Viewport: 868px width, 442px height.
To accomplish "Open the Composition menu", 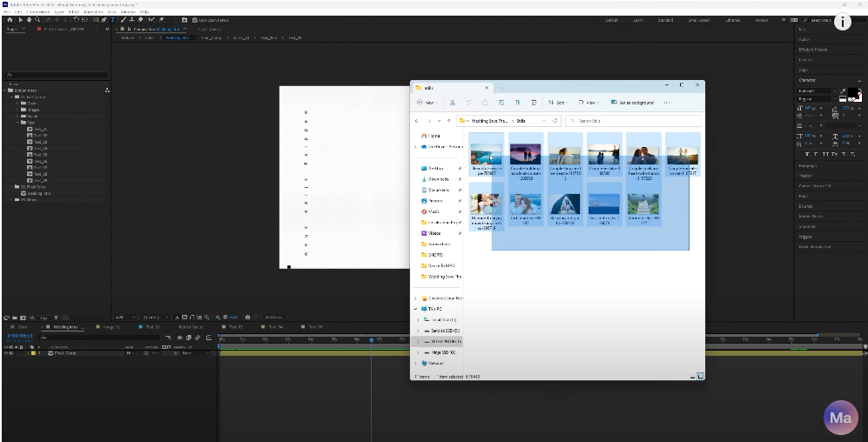I will 37,11.
